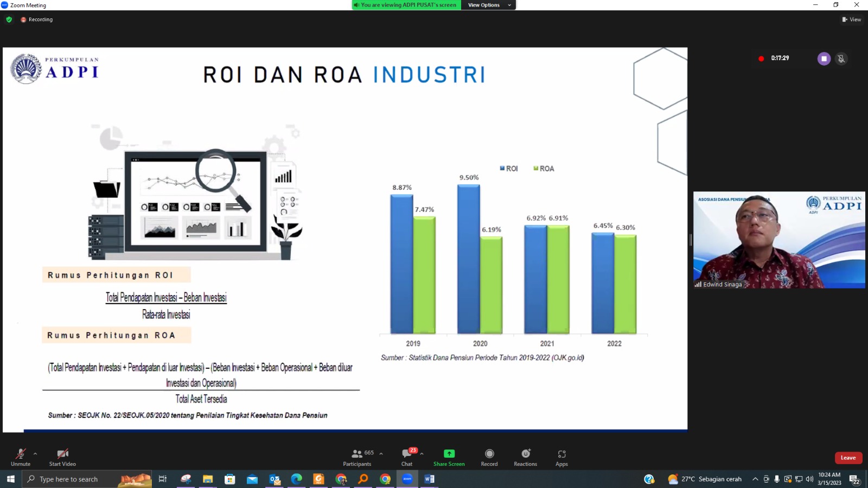Viewport: 868px width, 488px height.
Task: Open the Chat panel with 23 unread
Action: click(x=407, y=457)
